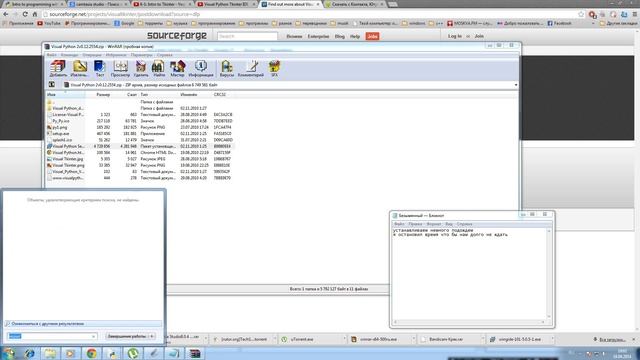640x360 pixels.
Task: Open the Мастер (Wizard) tool in WinRAR
Action: (x=178, y=68)
